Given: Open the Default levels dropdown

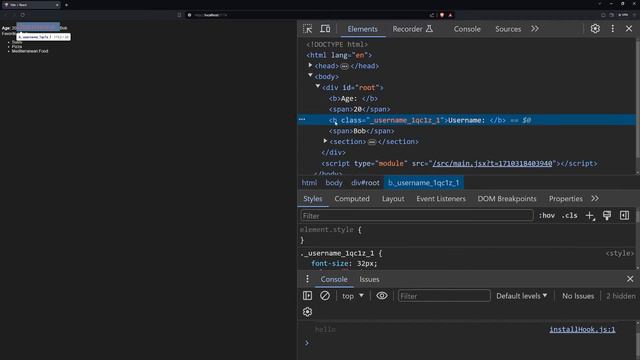Looking at the screenshot, I should pyautogui.click(x=522, y=296).
